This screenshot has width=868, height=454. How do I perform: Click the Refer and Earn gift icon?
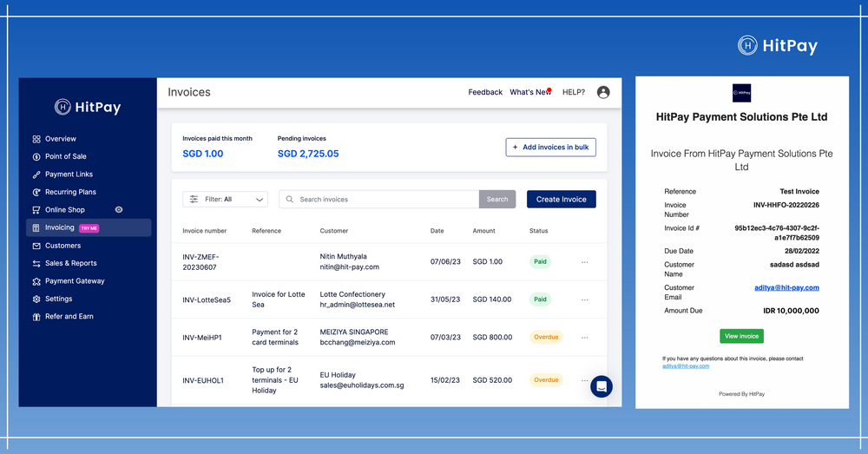pos(36,317)
